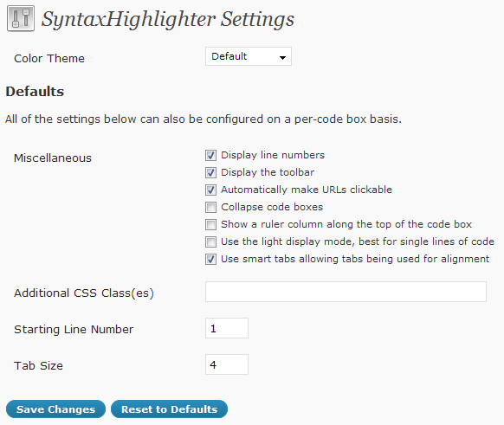This screenshot has height=425, width=504.
Task: Uncheck the Use smart tabs checkbox
Action: [x=210, y=259]
